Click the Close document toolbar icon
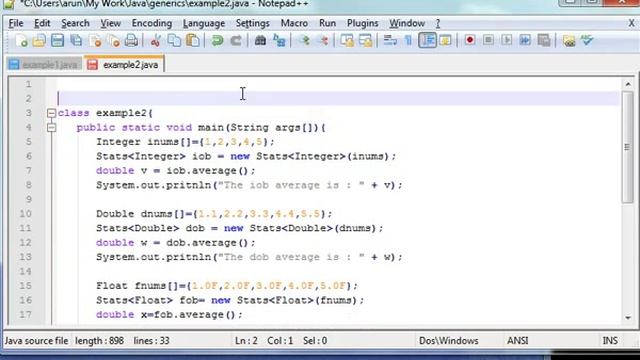The height and width of the screenshot is (360, 640). tap(95, 40)
